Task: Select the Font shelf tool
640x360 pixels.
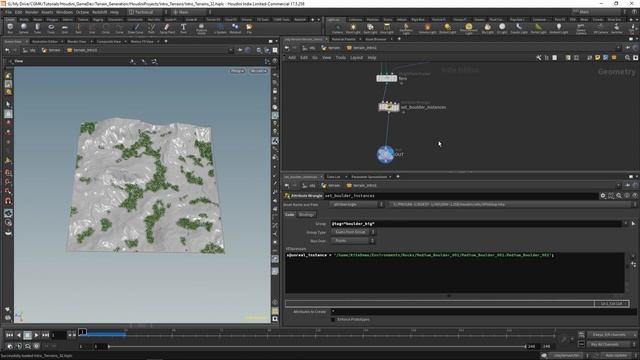Action: (x=183, y=28)
